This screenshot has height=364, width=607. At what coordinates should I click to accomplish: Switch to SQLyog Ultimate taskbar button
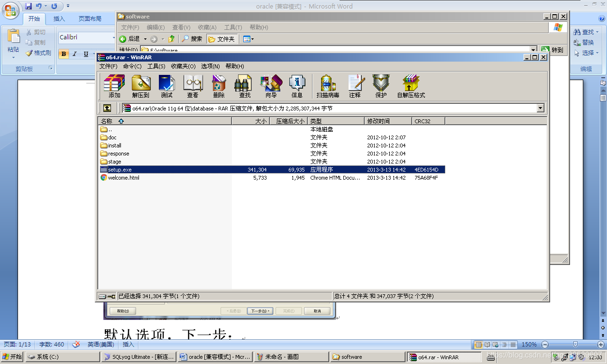(x=139, y=357)
